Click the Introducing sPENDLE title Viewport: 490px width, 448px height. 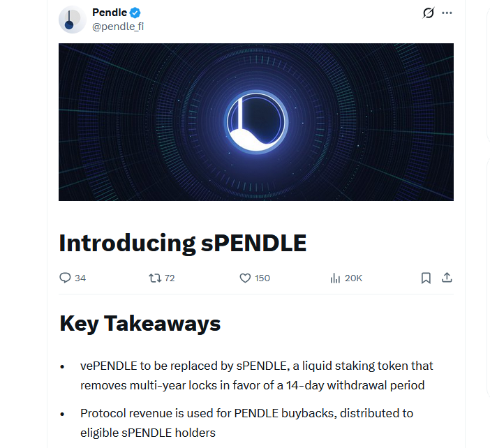(183, 243)
